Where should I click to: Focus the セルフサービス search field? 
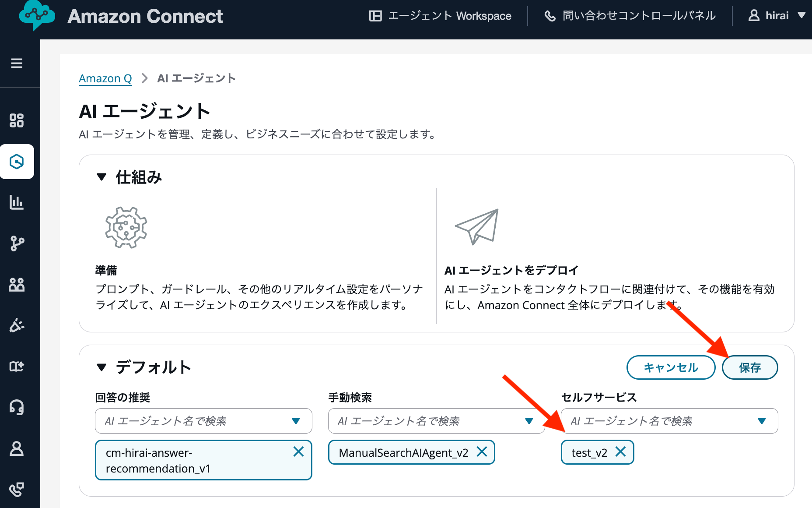(669, 421)
